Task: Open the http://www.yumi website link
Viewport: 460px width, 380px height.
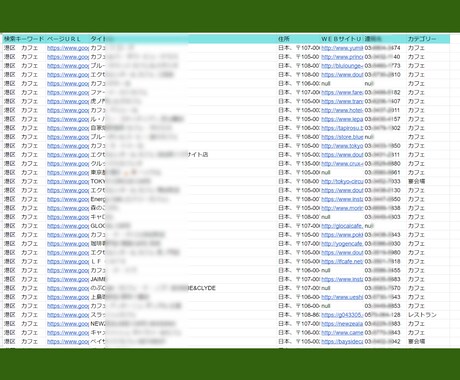Action: point(342,48)
